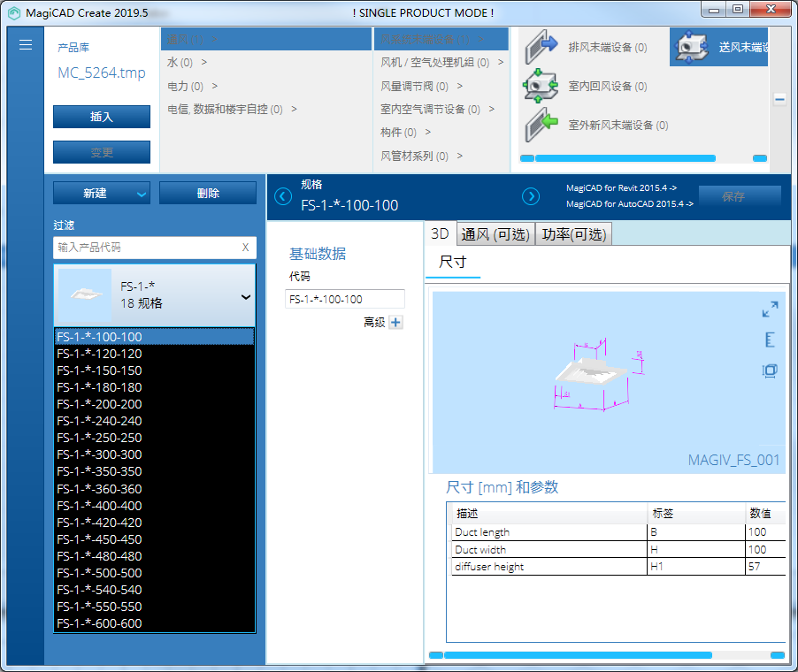Click MagiCAD for AutoCAD 2015.4 link
The image size is (798, 672).
[630, 203]
